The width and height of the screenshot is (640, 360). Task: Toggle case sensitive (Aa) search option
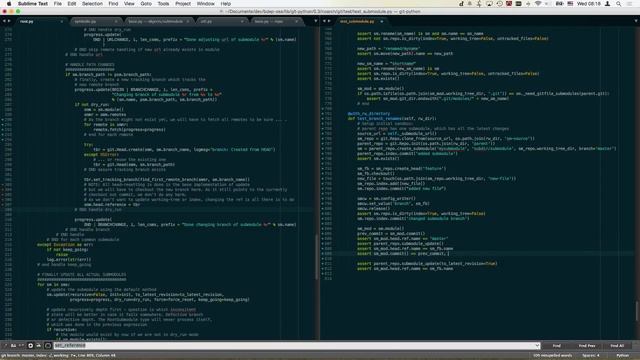pyautogui.click(x=13, y=346)
